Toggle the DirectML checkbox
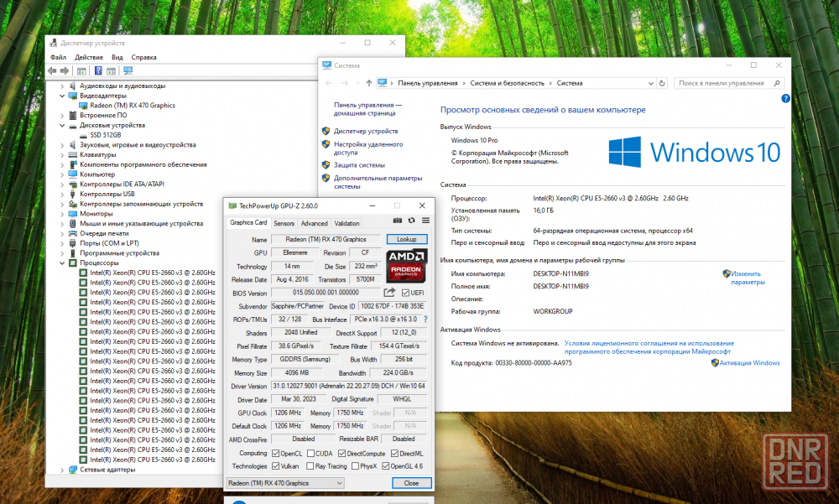This screenshot has height=504, width=839. 394,453
